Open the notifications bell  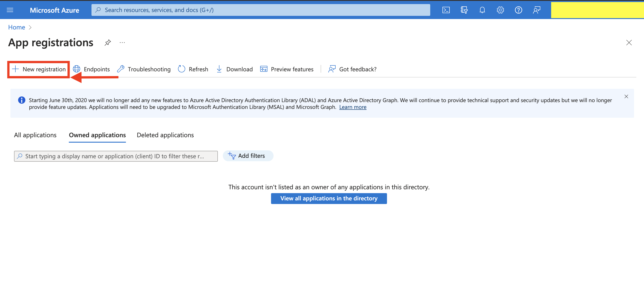482,10
